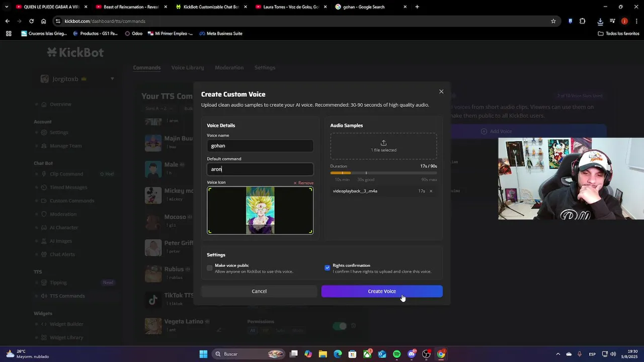Click the audio upload icon
The image size is (644, 362).
tap(383, 143)
